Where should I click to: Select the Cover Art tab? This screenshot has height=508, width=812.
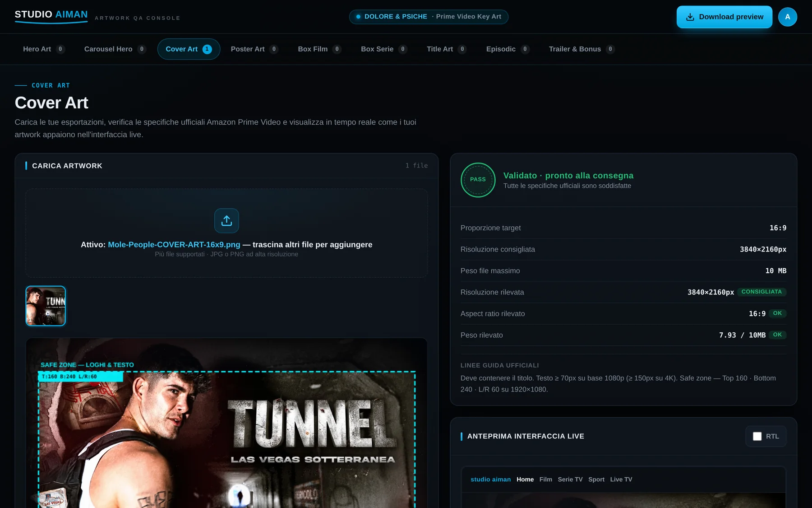189,49
